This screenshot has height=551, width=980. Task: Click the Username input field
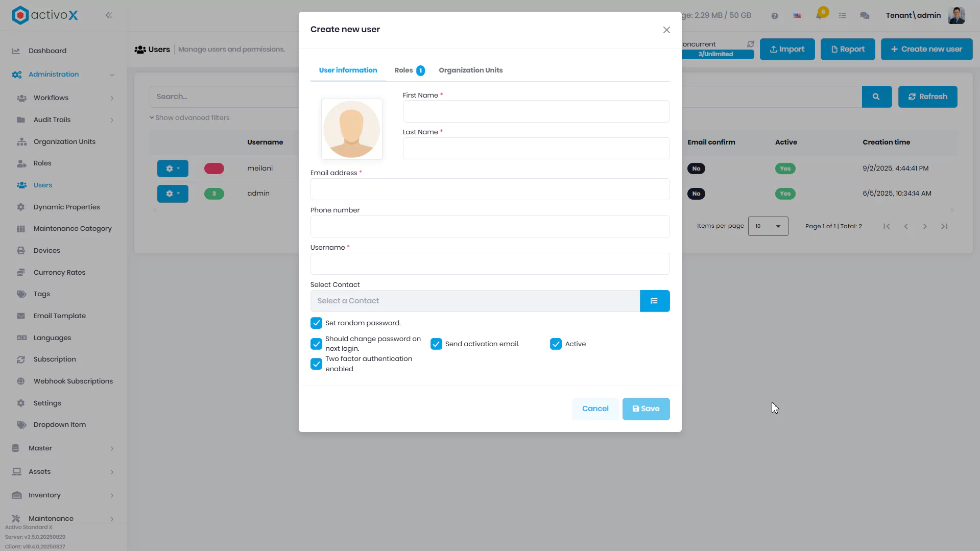point(490,263)
